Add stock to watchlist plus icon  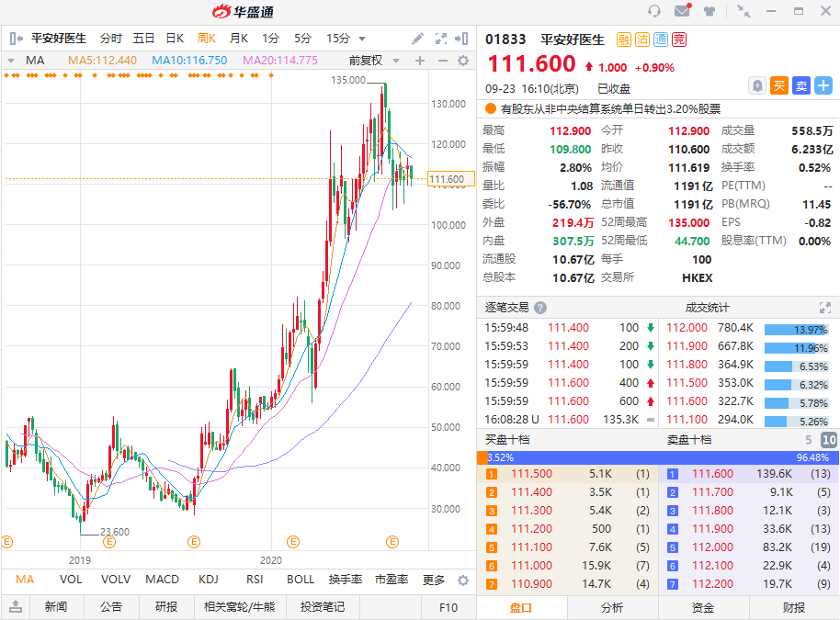click(823, 85)
